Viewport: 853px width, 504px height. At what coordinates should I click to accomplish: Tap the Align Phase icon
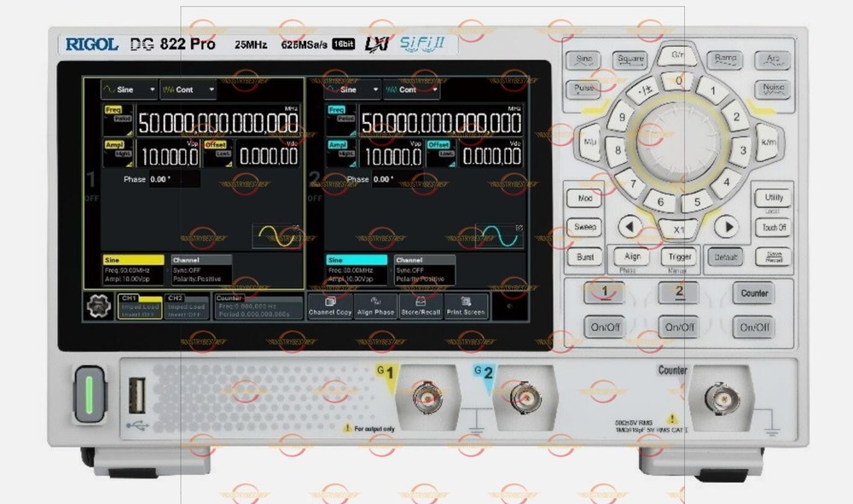coord(375,306)
